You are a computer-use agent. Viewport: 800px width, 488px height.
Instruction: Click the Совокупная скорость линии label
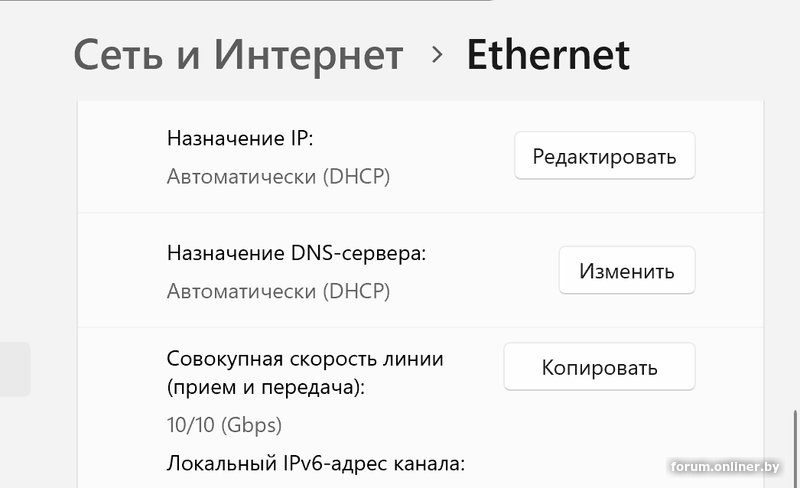[x=304, y=358]
